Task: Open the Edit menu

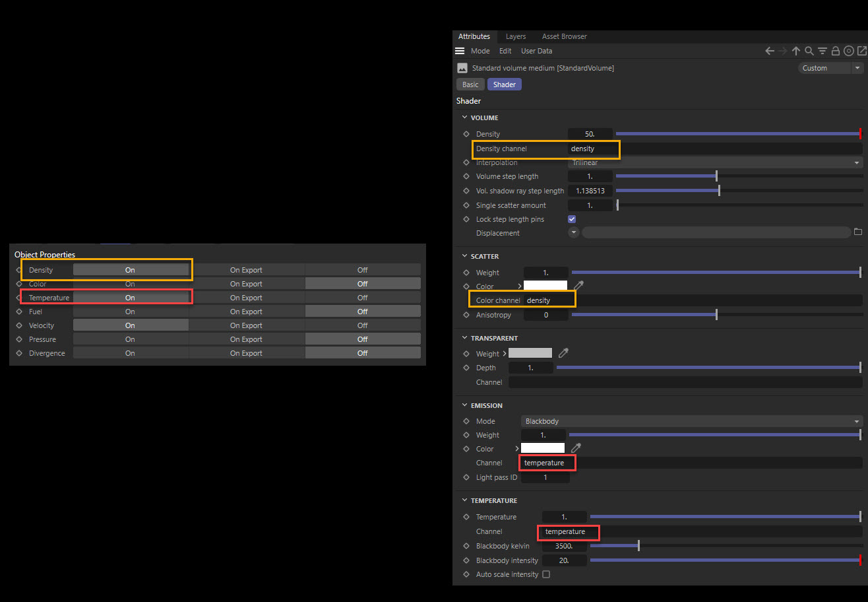Action: click(505, 51)
